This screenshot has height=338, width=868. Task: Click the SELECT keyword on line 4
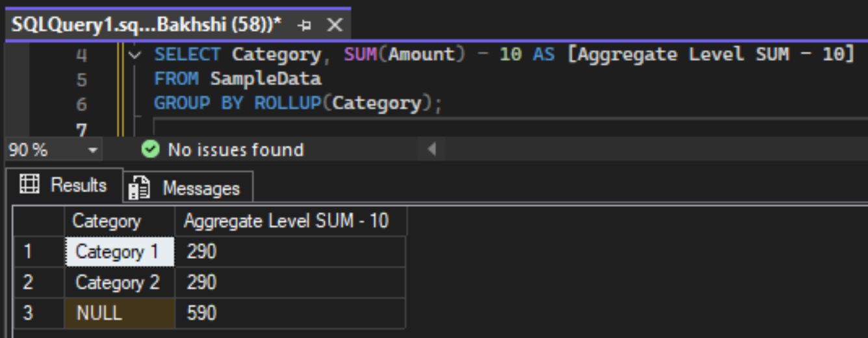(x=187, y=55)
